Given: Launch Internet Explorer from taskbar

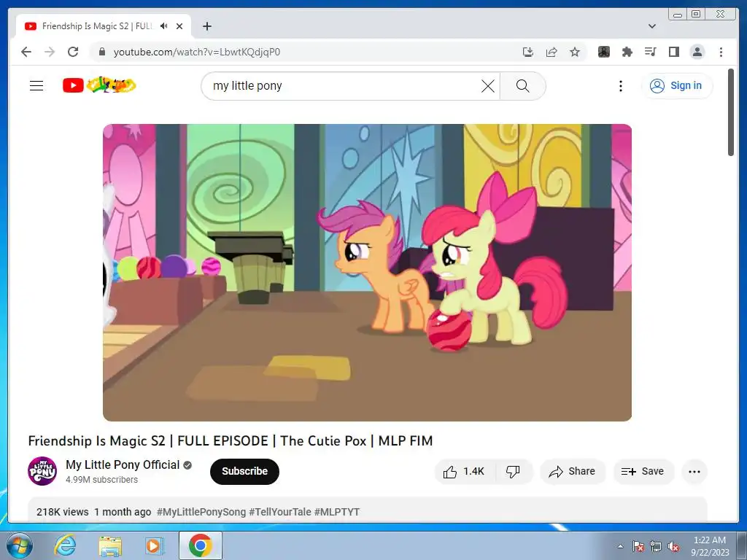Looking at the screenshot, I should 65,545.
